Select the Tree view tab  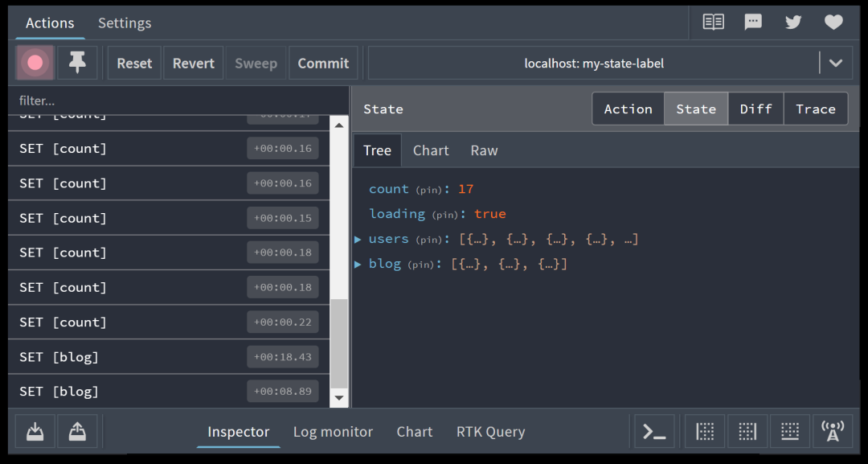point(378,150)
